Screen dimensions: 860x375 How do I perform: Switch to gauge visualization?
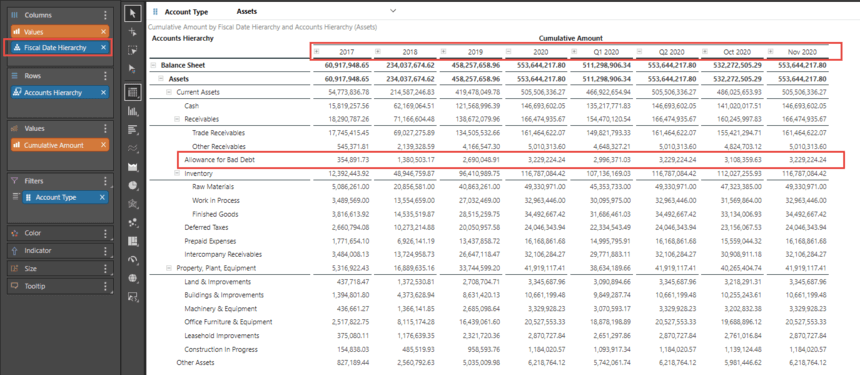(x=132, y=259)
